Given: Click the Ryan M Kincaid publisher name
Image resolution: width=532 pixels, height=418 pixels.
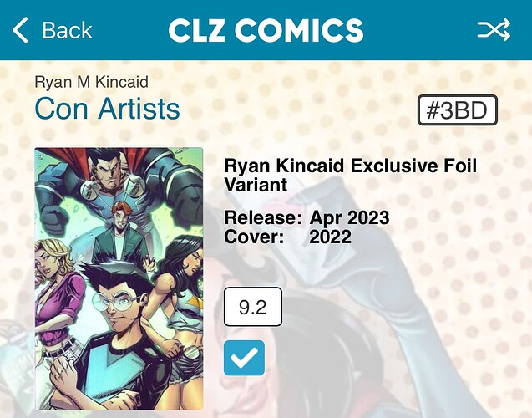Looking at the screenshot, I should (x=92, y=82).
